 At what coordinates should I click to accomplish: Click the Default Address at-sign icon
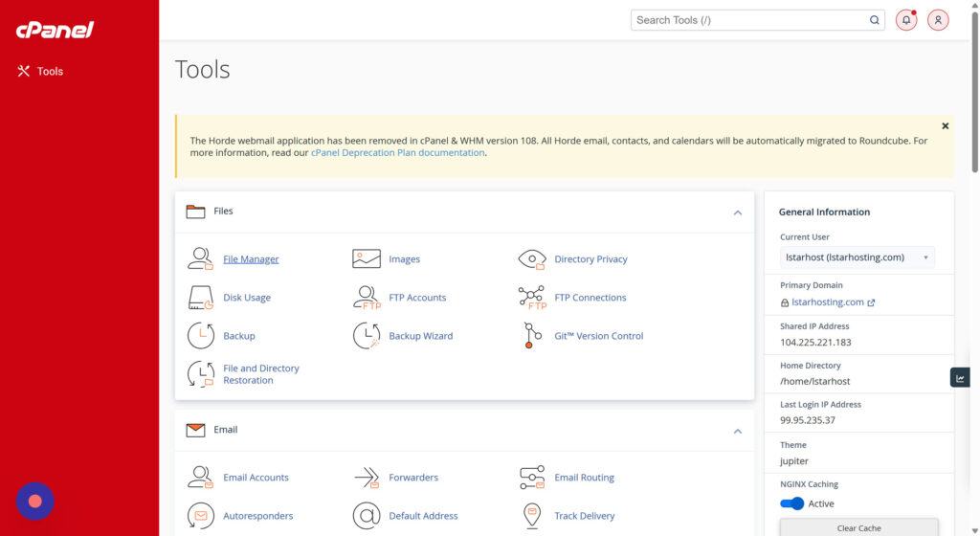coord(367,516)
